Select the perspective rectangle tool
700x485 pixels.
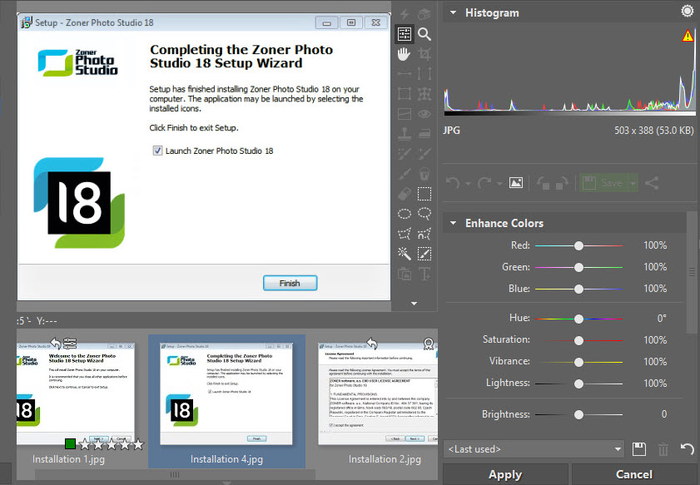coord(404,94)
